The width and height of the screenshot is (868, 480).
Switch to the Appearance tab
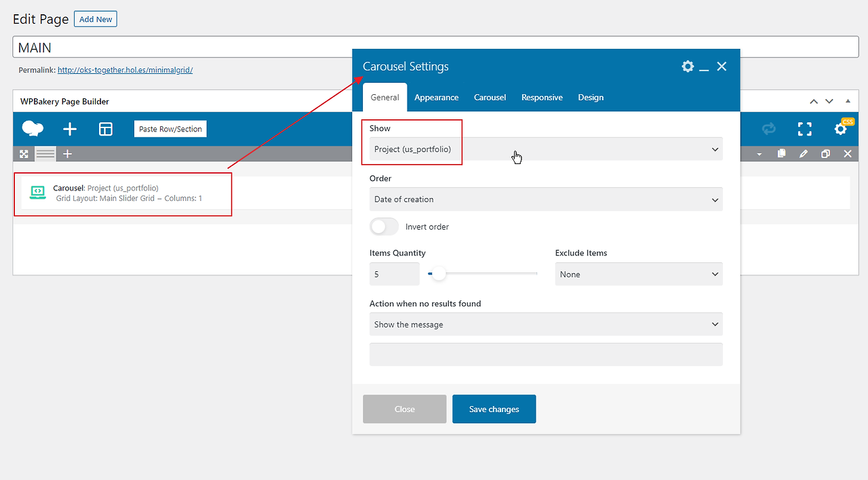[437, 98]
